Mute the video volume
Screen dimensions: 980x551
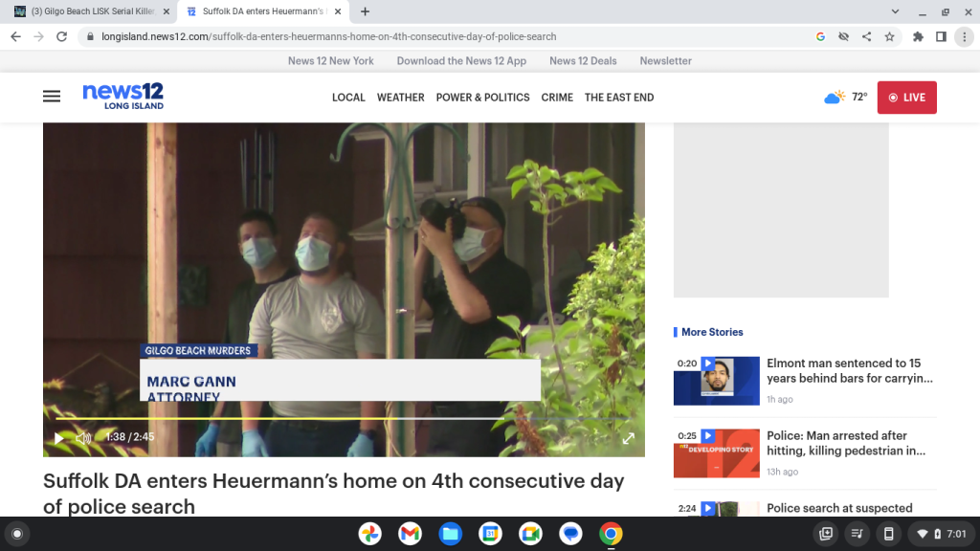coord(83,438)
